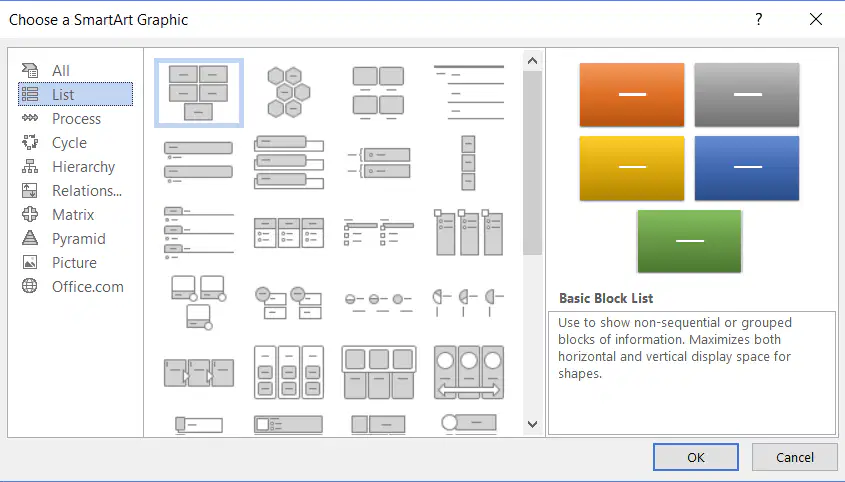Select the lined text list layout
The image size is (845, 482).
(x=468, y=92)
